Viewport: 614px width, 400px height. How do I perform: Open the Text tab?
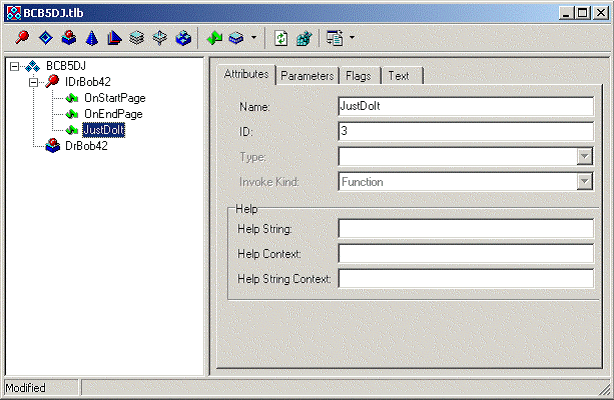398,76
